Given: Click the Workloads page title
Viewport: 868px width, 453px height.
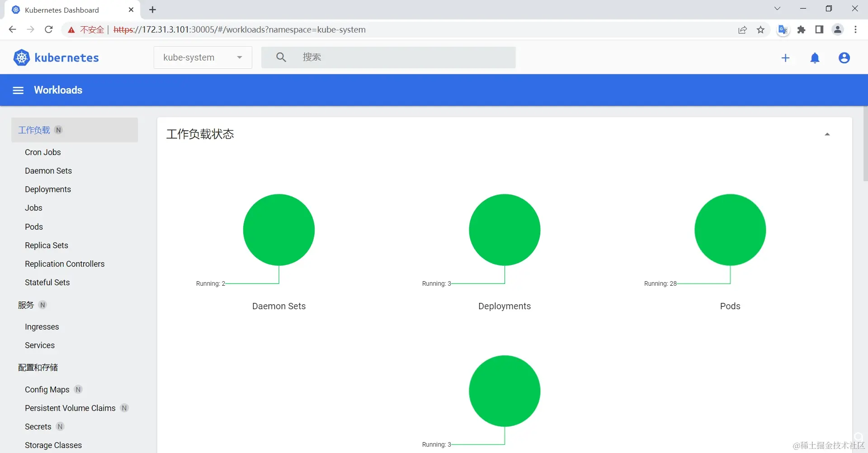Looking at the screenshot, I should pyautogui.click(x=58, y=90).
